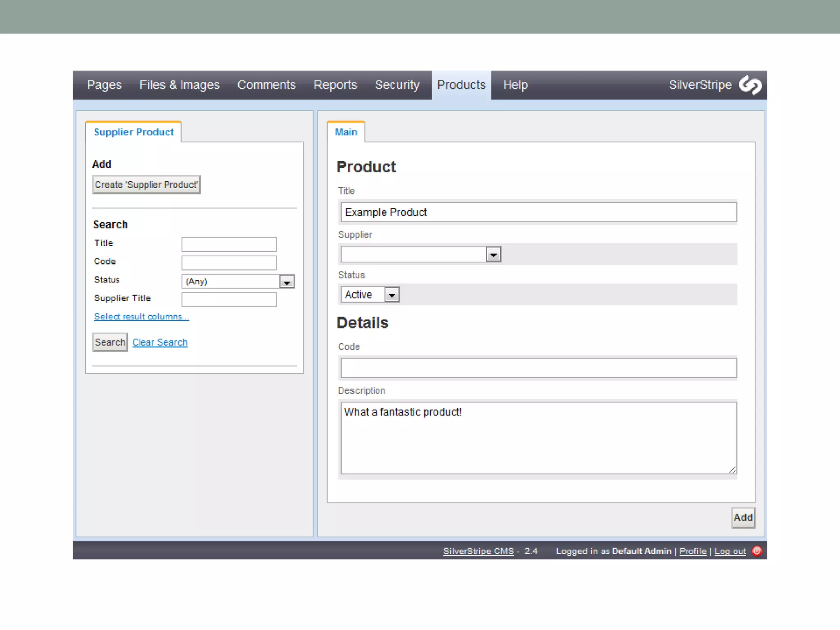This screenshot has width=840, height=630.
Task: Click the SilverStripe CMS footer link
Action: click(x=478, y=551)
